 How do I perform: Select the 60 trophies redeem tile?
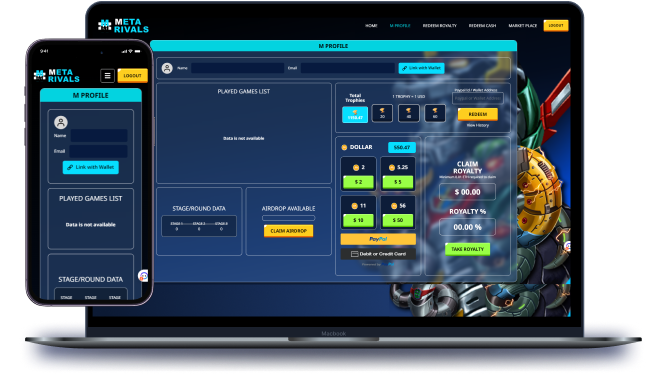(x=435, y=113)
